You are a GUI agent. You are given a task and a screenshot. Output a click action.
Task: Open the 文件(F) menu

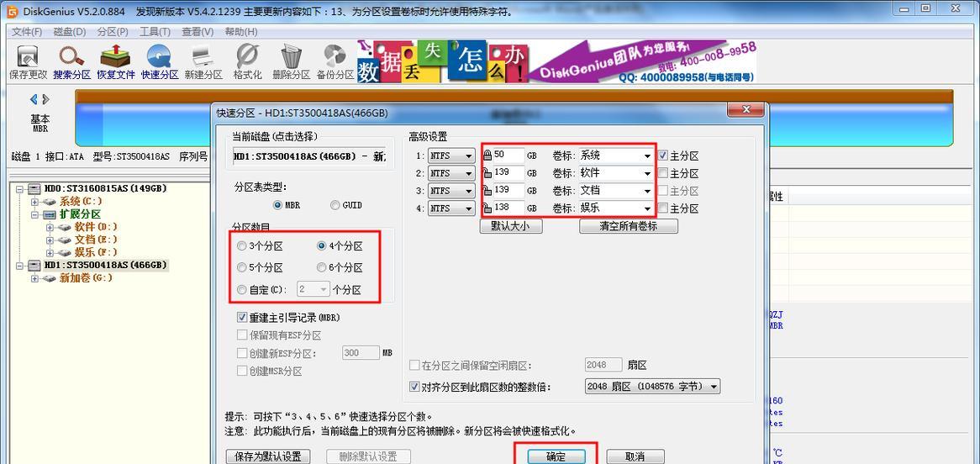(27, 32)
